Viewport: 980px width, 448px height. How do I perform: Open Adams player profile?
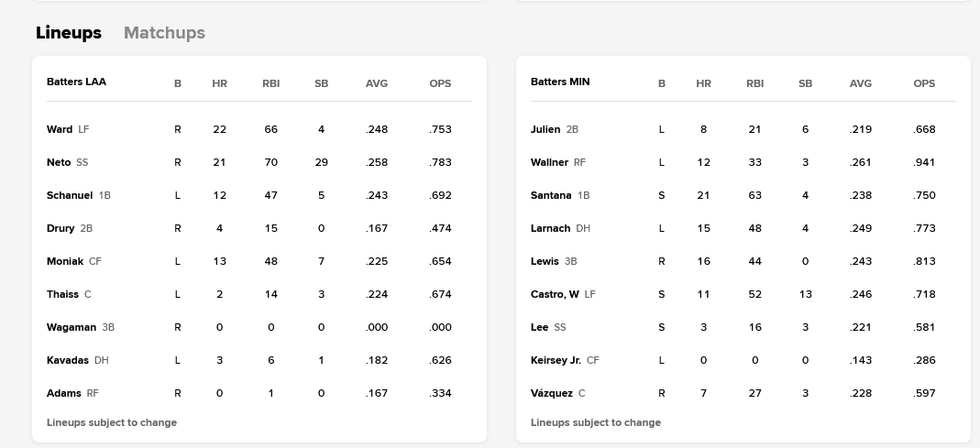pyautogui.click(x=64, y=393)
